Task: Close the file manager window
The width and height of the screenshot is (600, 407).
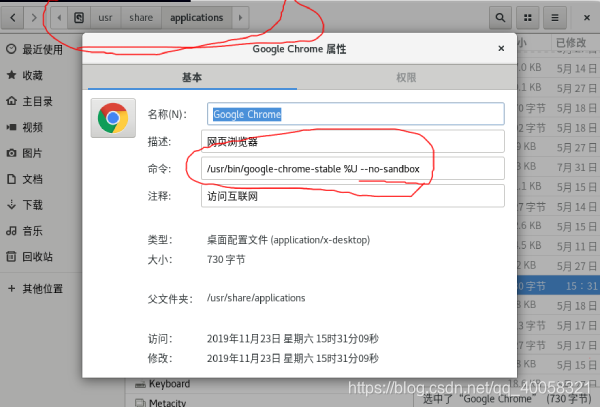Action: tap(587, 18)
